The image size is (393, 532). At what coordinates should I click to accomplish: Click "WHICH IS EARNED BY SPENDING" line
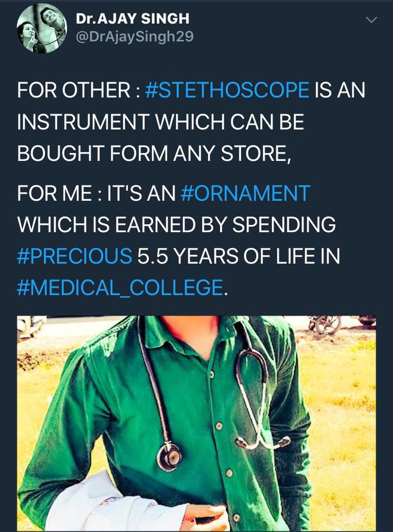tap(176, 224)
